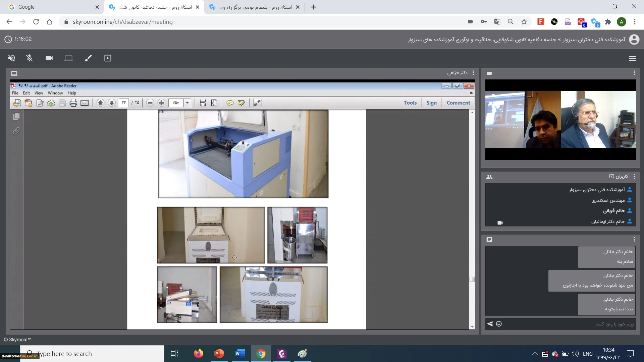Viewport: 644px width, 362px height.
Task: Click the save floppy icon in Reader
Action: (x=62, y=103)
